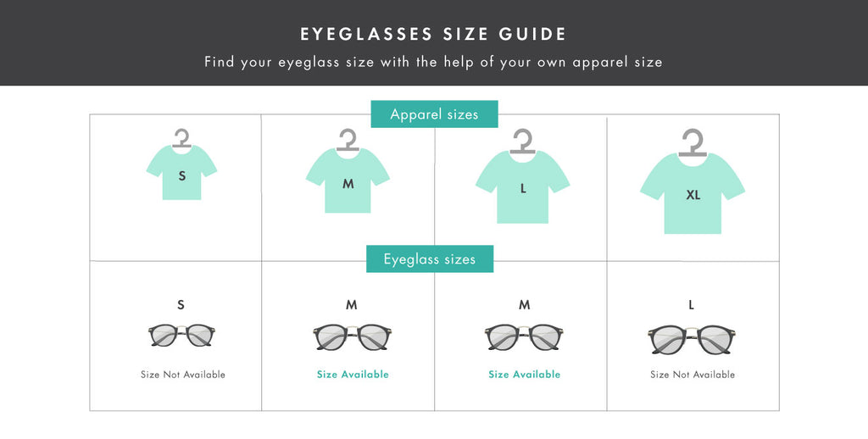Click Size Not Available under L eyeglasses
Viewport: 868px width, 439px height.
693,375
